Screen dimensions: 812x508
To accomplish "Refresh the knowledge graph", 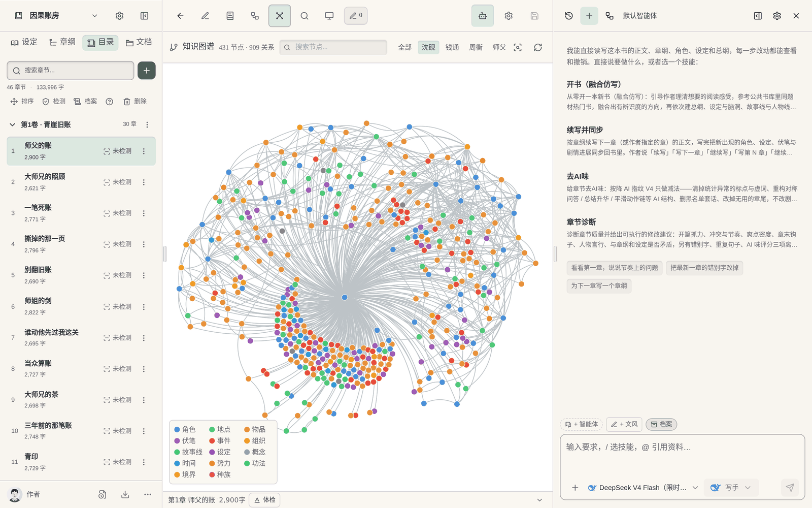I will (x=538, y=47).
